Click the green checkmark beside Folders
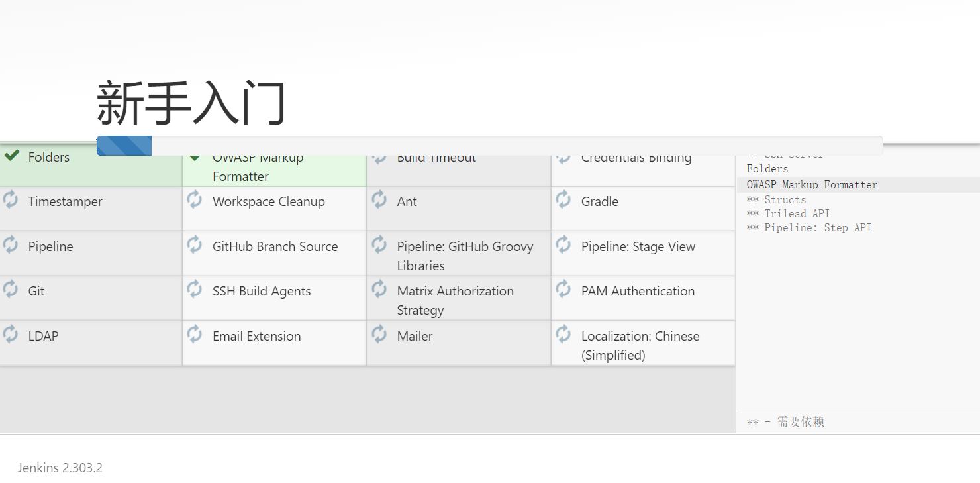Viewport: 980px width, 483px height. pyautogui.click(x=11, y=156)
